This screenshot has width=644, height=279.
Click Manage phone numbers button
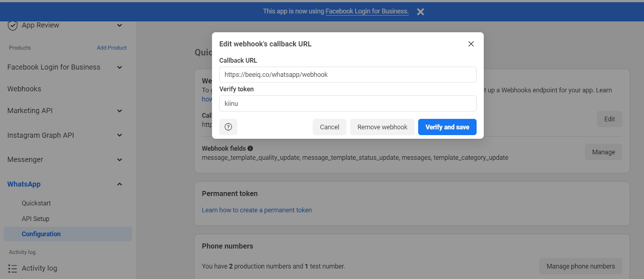tap(580, 266)
